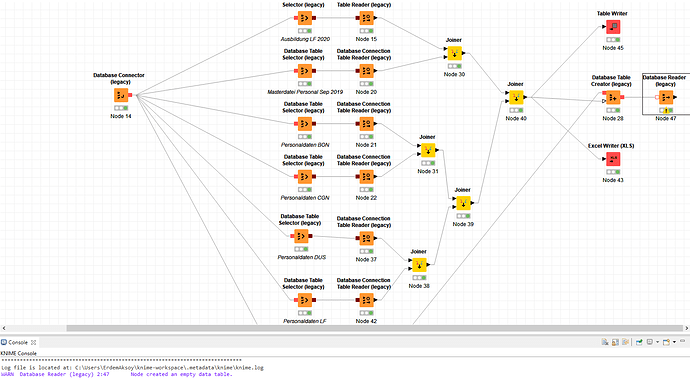Select the Database Table Creator node 28
The image size is (690, 386).
(613, 97)
